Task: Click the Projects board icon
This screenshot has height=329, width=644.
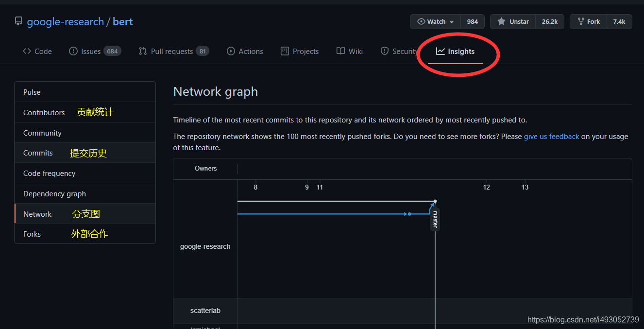Action: tap(285, 51)
